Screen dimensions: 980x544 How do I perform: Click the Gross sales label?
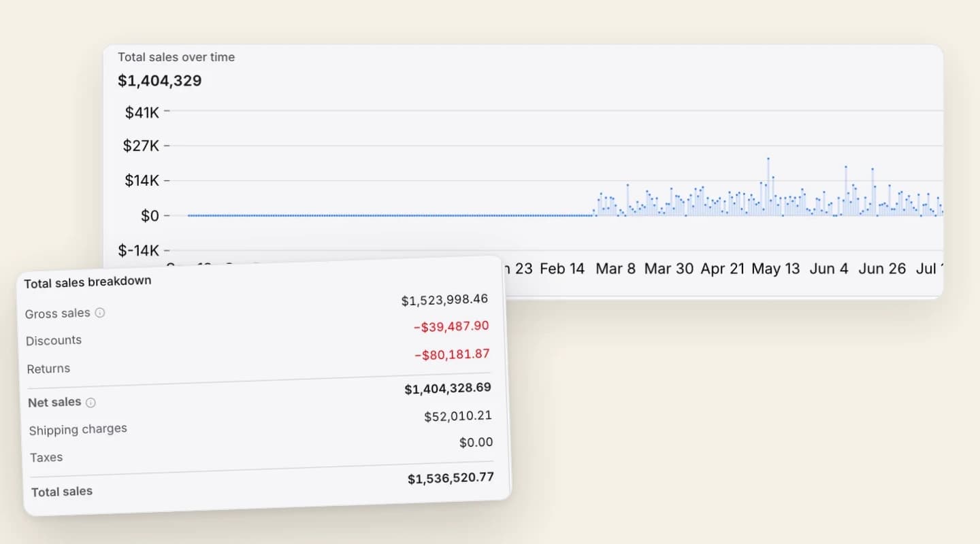58,313
